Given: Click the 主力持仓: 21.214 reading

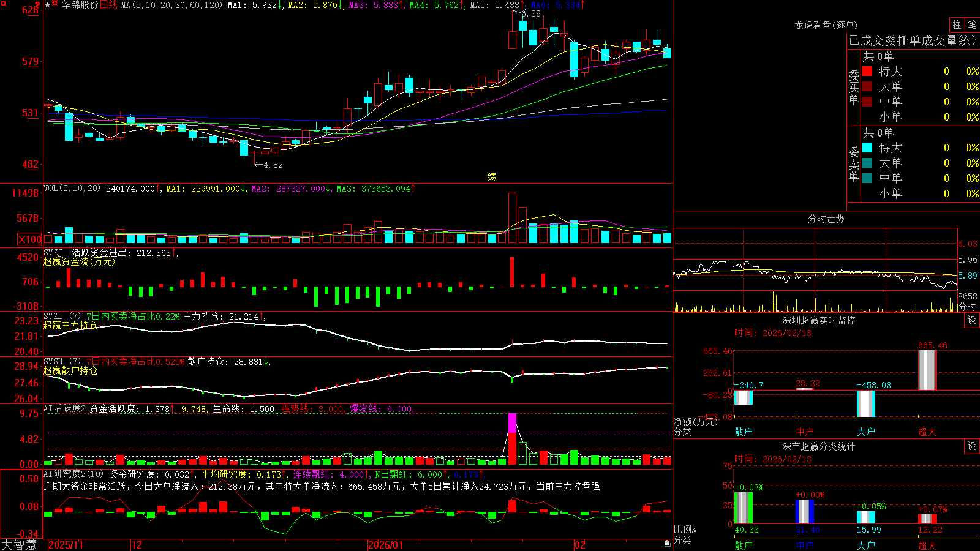Looking at the screenshot, I should coord(224,317).
